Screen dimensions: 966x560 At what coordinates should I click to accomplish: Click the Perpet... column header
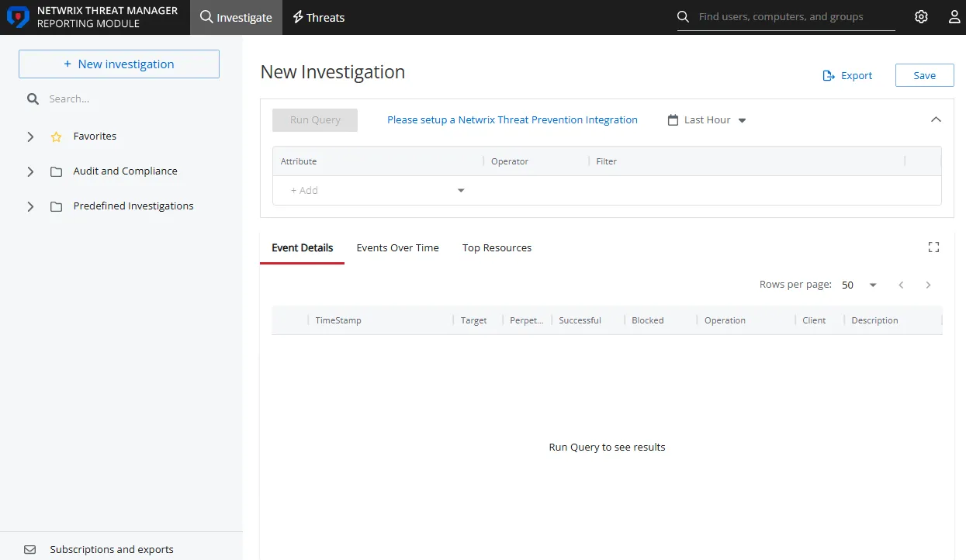(x=527, y=320)
